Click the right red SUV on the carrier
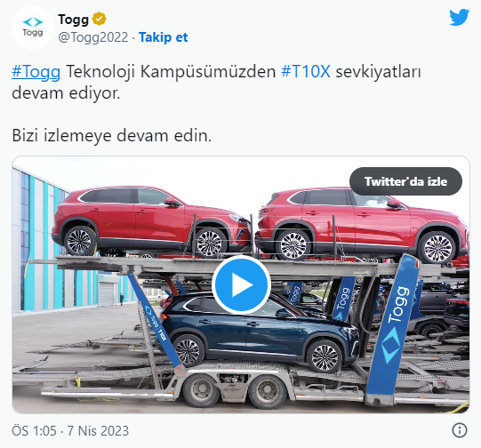 (361, 224)
